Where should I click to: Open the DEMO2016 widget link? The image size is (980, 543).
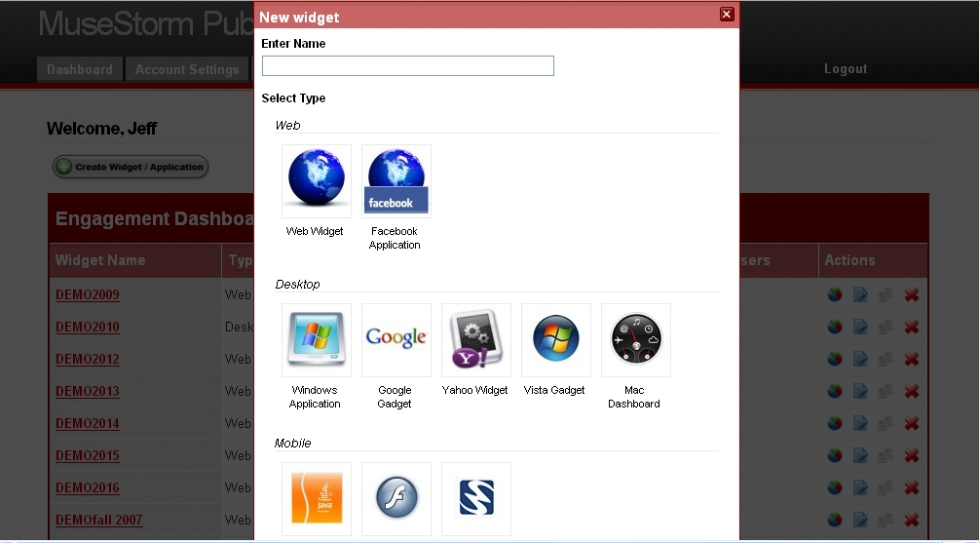(88, 488)
